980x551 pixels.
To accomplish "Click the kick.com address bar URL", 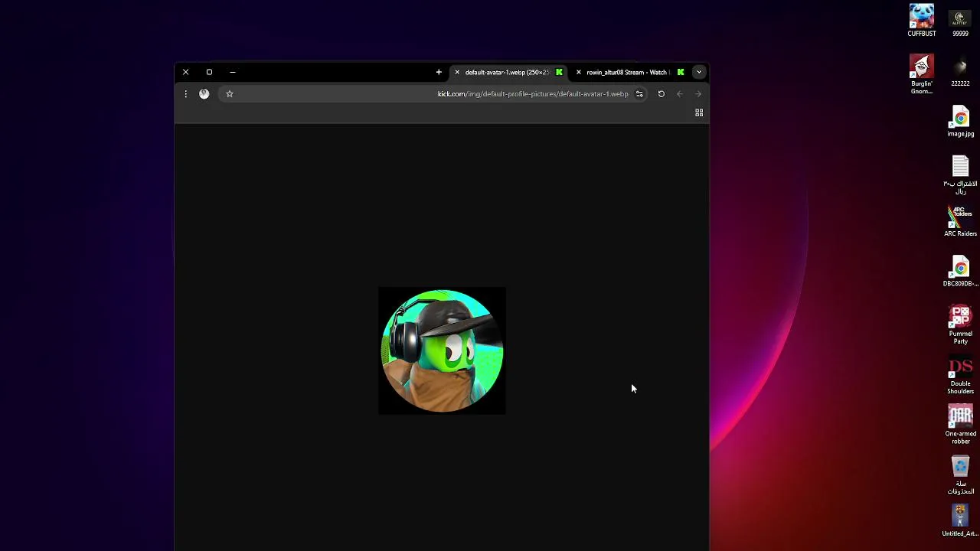I will pos(533,93).
